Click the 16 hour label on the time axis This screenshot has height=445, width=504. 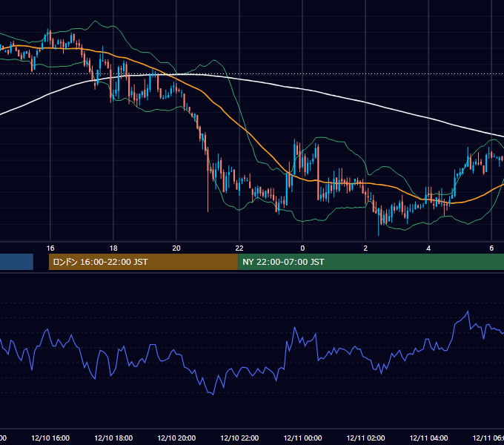50,248
